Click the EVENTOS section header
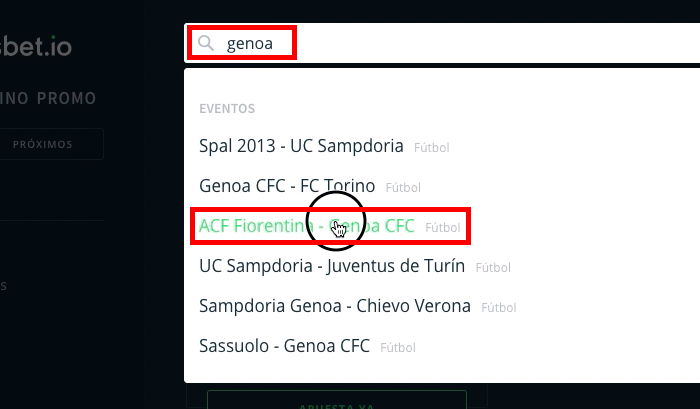Viewport: 700px width, 409px height. point(227,109)
